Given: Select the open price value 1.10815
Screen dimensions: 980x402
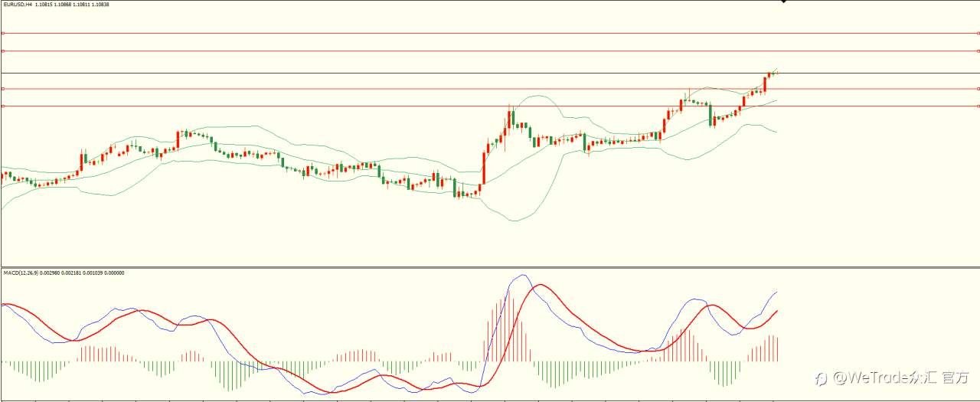Looking at the screenshot, I should click(44, 5).
